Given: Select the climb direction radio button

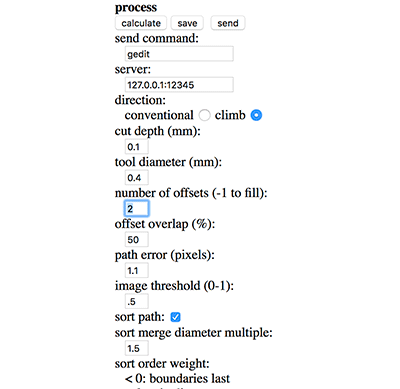Looking at the screenshot, I should point(256,115).
